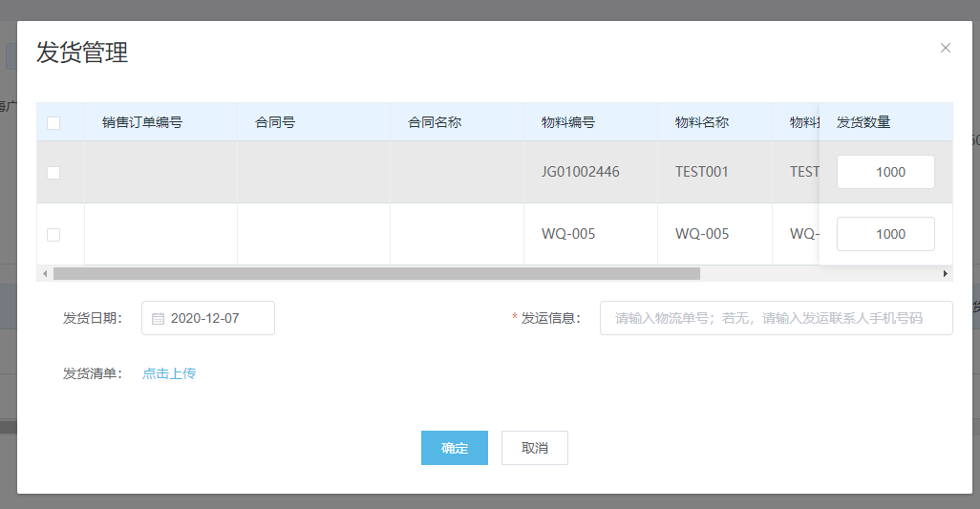Click the 发货数量 column header
Screen dimensions: 980x509
863,122
